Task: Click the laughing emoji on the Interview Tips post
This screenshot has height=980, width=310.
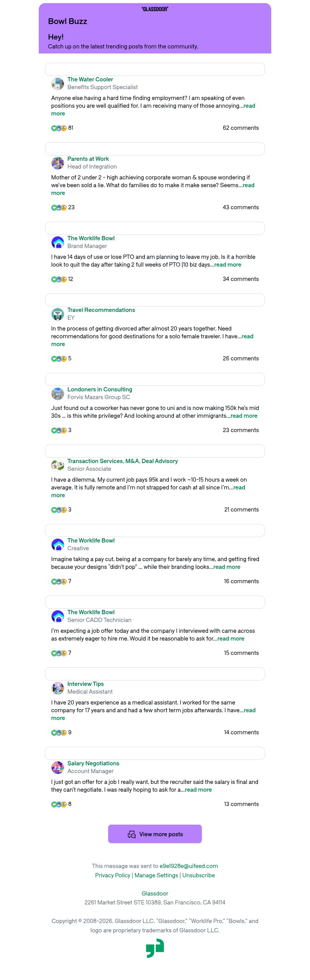Action: (59, 732)
